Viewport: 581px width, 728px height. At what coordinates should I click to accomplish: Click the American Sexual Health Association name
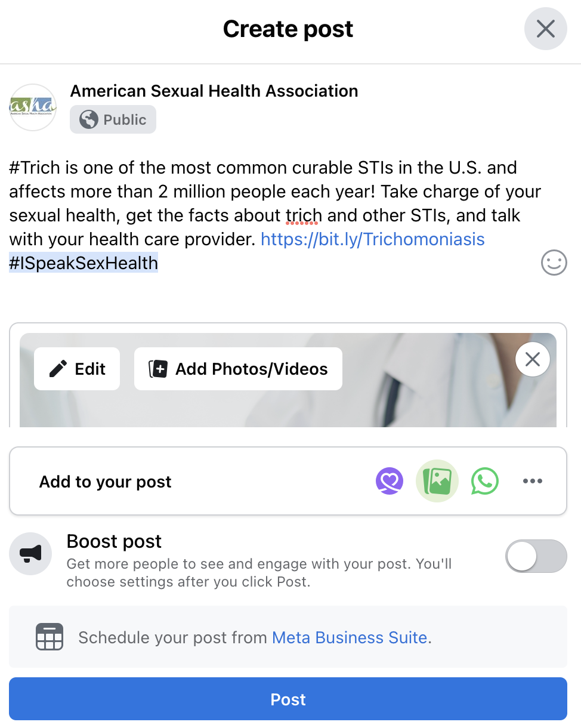tap(214, 91)
